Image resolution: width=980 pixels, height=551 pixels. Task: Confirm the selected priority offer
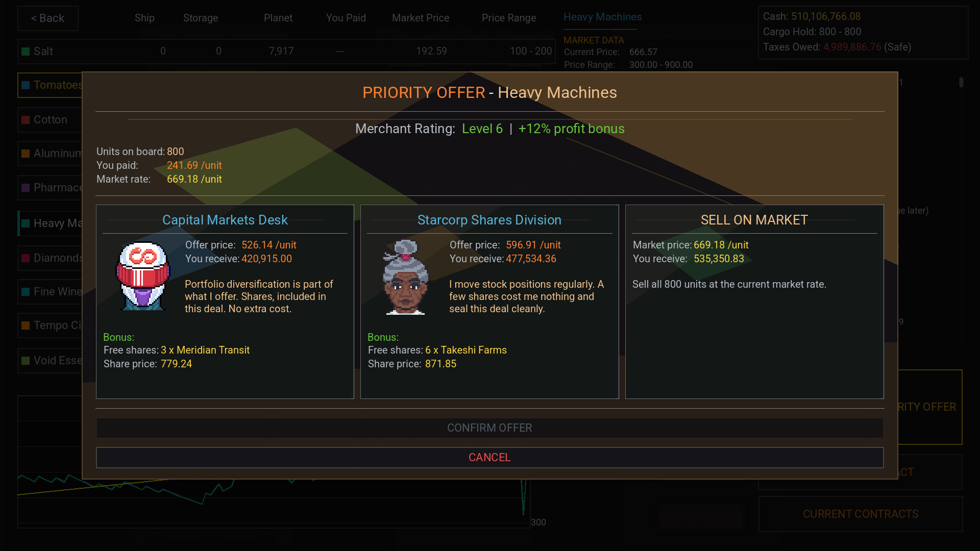[489, 428]
